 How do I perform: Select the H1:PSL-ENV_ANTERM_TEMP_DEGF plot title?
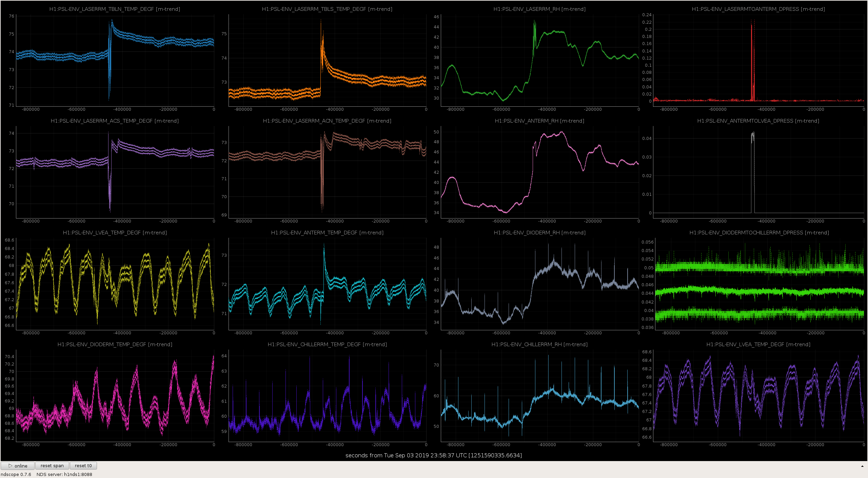coord(327,233)
